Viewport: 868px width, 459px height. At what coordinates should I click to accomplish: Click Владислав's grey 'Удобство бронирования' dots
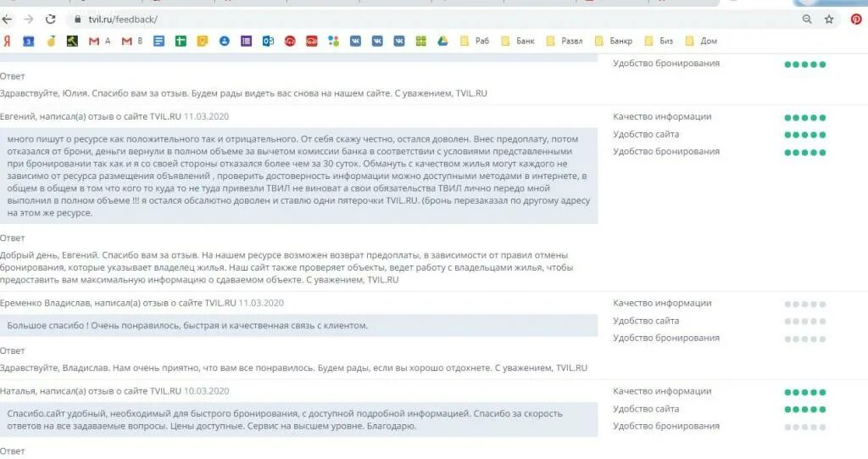pyautogui.click(x=805, y=339)
